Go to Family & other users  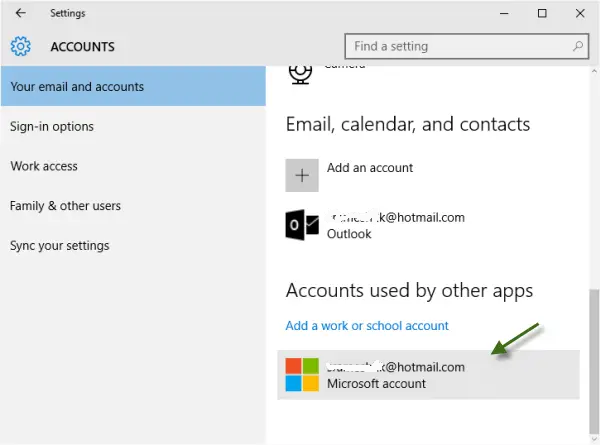coord(65,206)
